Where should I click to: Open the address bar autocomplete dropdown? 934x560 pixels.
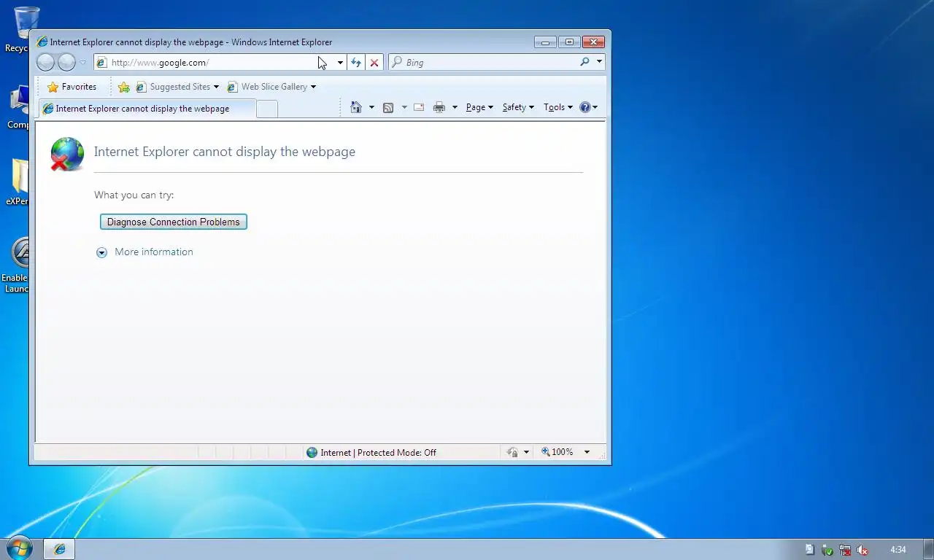tap(340, 63)
